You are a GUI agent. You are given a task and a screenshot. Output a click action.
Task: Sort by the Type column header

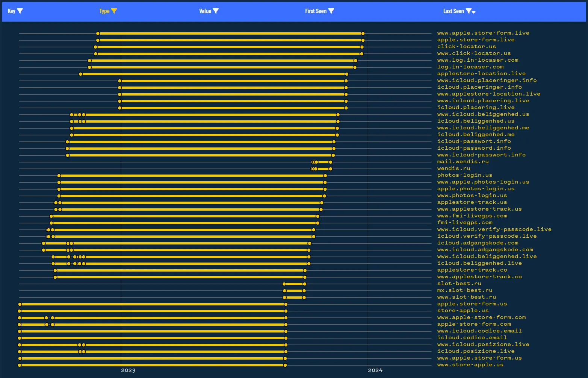click(104, 11)
